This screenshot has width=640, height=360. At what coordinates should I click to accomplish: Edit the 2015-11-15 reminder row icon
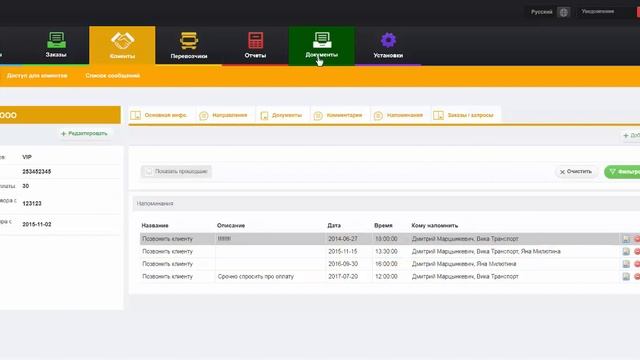point(626,252)
